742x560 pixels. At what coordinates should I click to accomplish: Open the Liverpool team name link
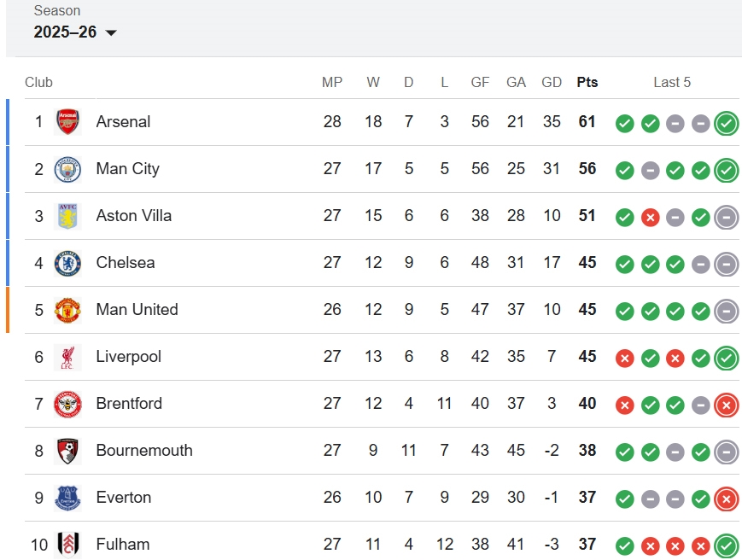click(128, 357)
